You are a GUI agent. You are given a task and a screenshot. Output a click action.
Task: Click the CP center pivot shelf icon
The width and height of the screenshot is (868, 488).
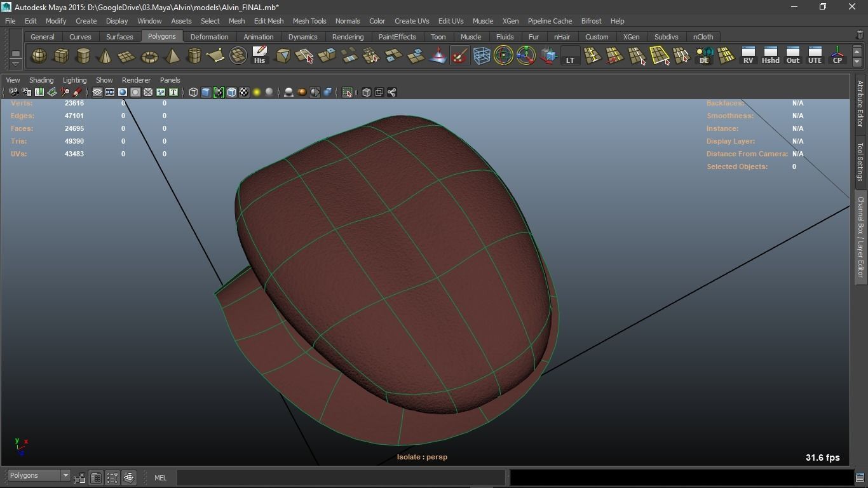(837, 56)
